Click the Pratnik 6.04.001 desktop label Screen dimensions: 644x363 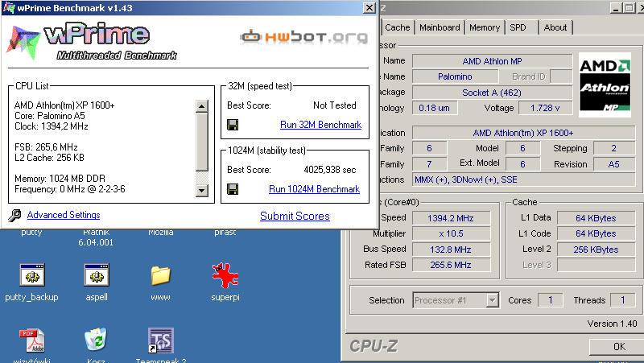96,237
